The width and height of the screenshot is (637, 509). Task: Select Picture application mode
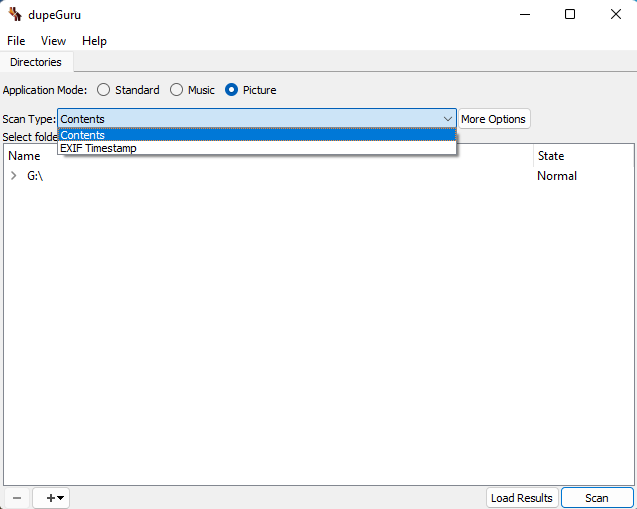[251, 90]
